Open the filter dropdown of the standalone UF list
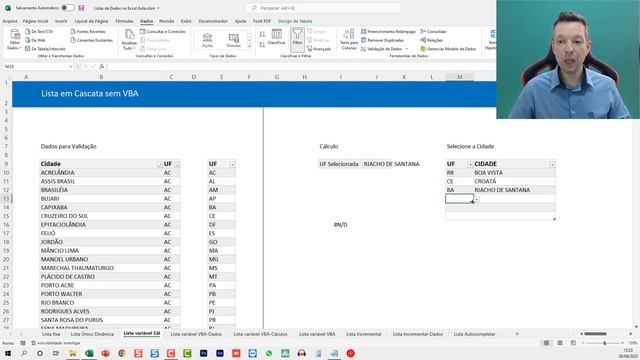640x360 pixels. click(232, 164)
